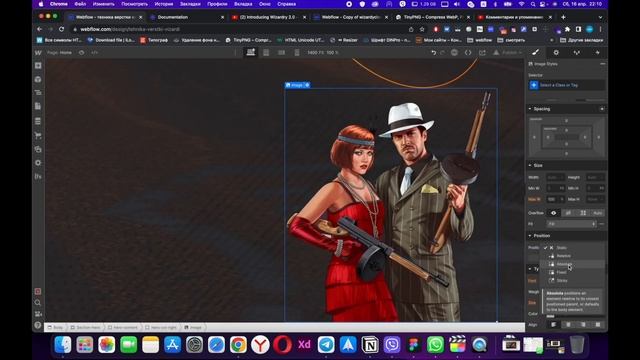The image size is (640, 360).
Task: Open the Ecommerce cart icon
Action: 38,136
